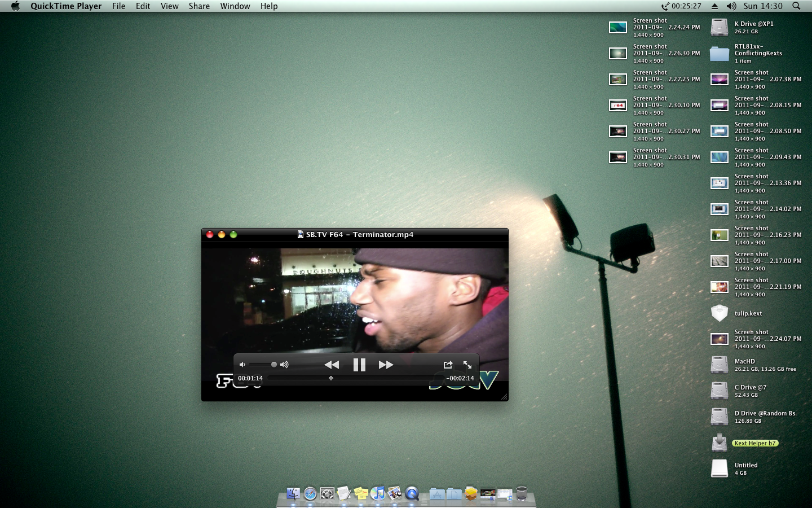Screen dimensions: 812x508
Task: Open Finder from the Dock
Action: (x=293, y=494)
